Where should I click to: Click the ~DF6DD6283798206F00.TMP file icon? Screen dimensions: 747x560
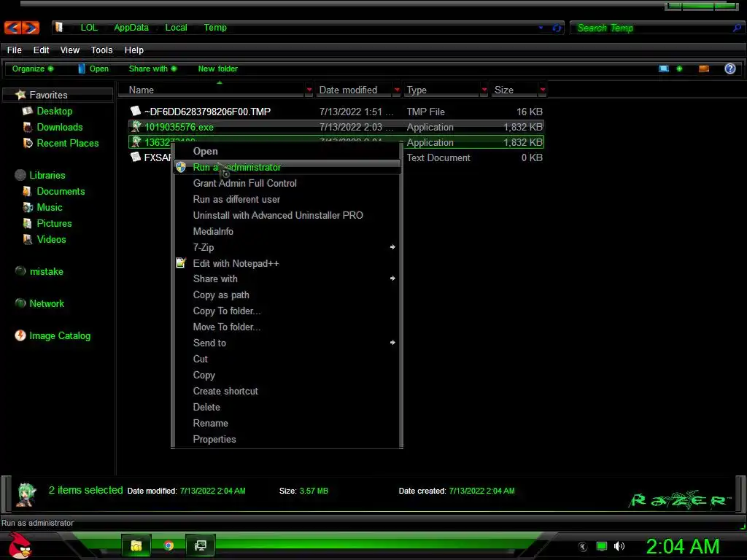136,111
